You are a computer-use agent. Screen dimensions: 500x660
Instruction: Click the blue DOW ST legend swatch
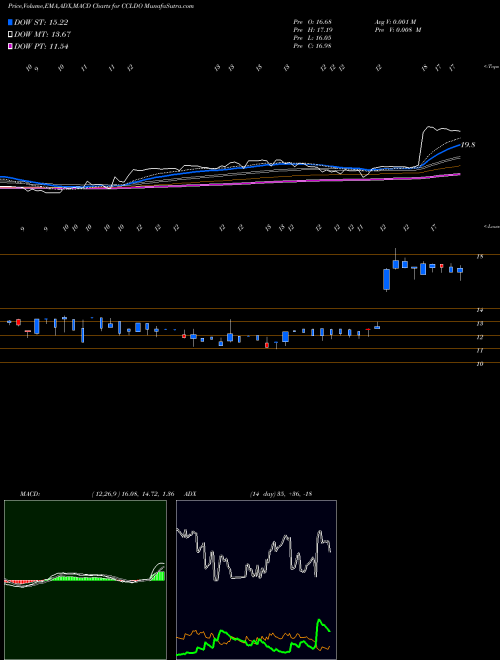(10, 22)
